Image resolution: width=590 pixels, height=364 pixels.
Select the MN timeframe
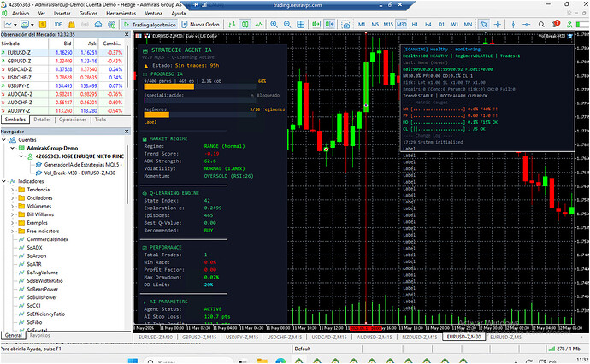[468, 25]
